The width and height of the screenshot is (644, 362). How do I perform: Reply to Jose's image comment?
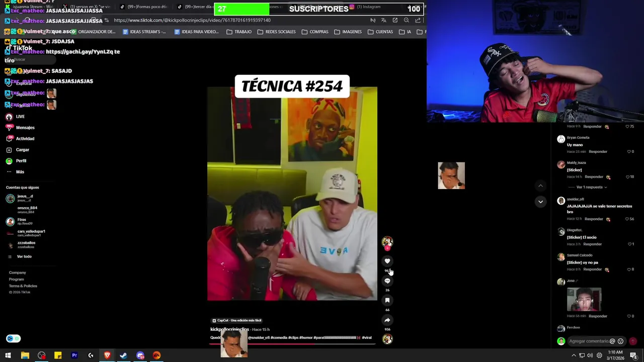[x=598, y=316]
